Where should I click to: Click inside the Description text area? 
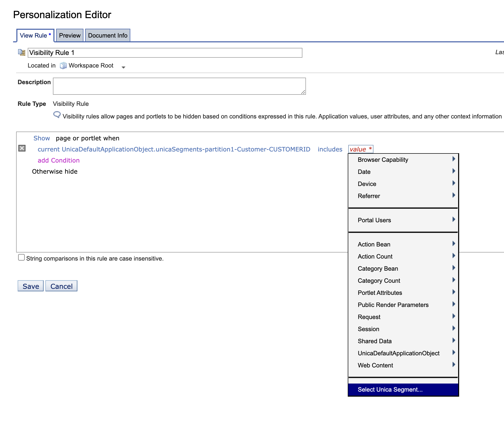point(179,86)
